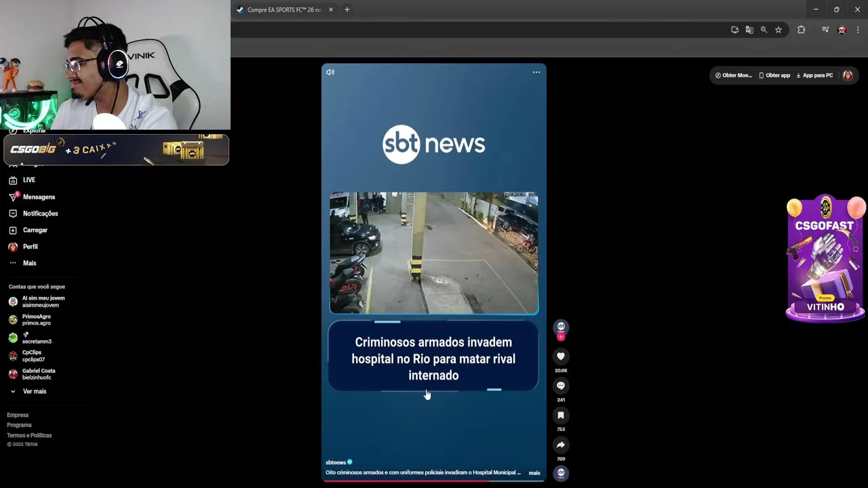Open the sbtnews avatar beside the video

[x=561, y=327]
